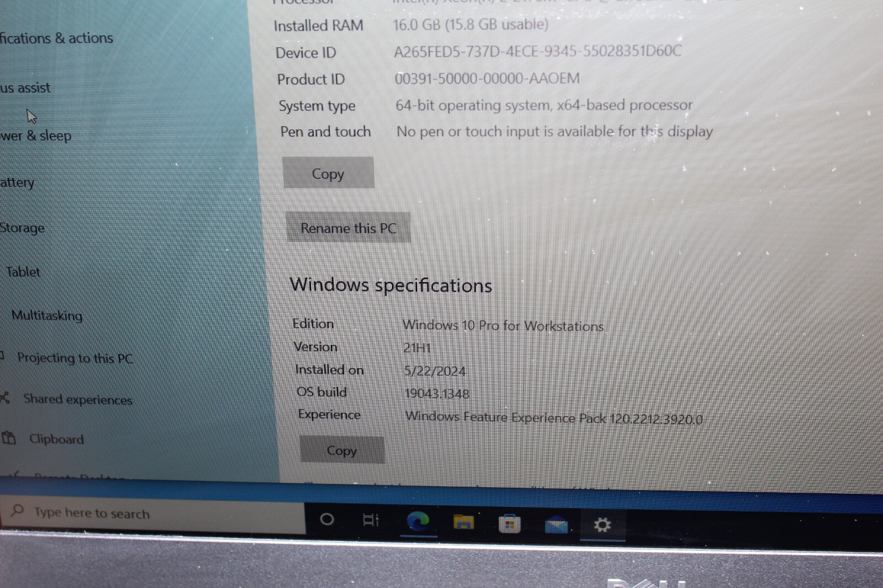Open Projecting to this PC

75,358
